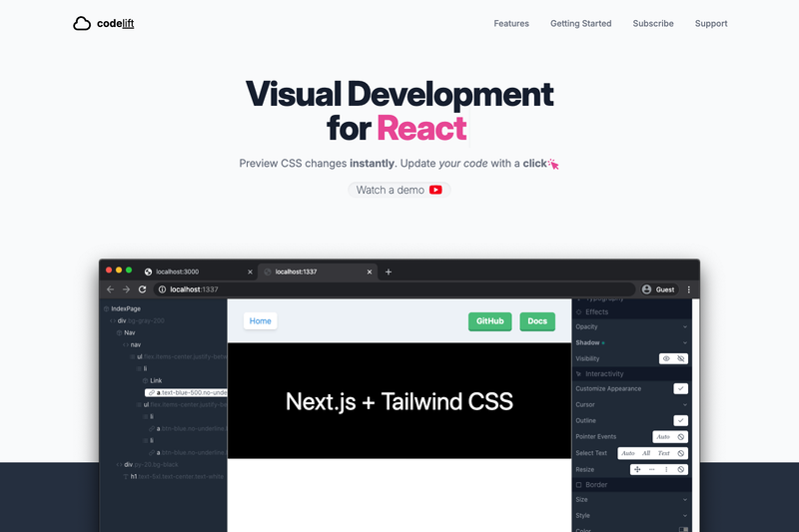This screenshot has height=532, width=799.
Task: Choose the both-directions Resize icon
Action: pos(637,469)
